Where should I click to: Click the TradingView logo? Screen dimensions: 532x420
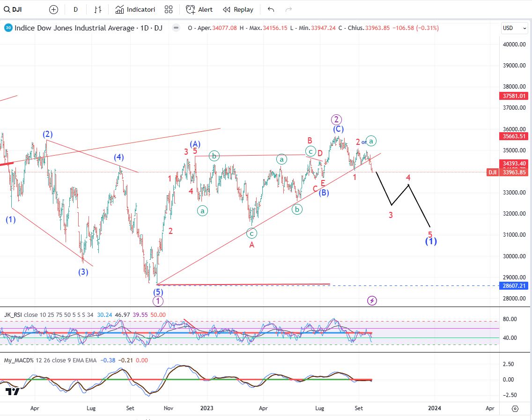(13, 391)
